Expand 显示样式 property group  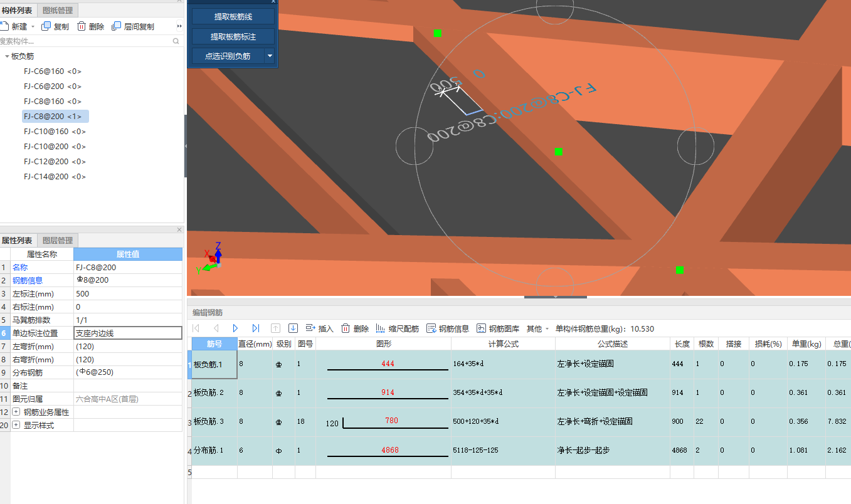(x=16, y=425)
